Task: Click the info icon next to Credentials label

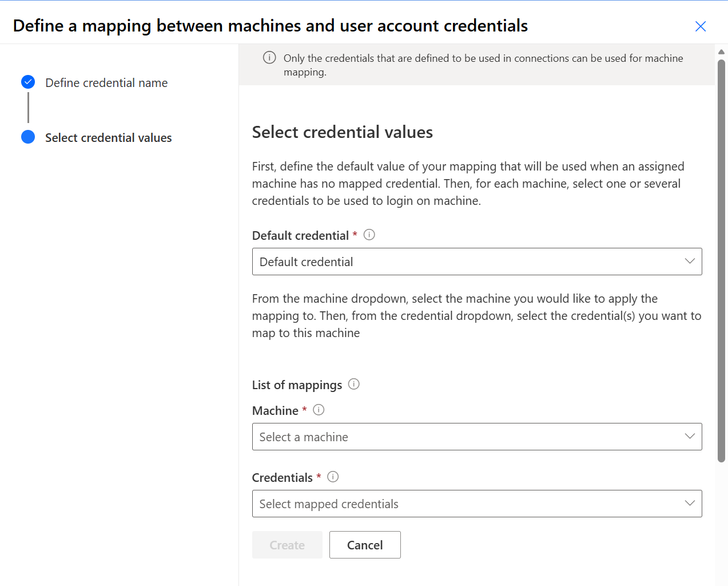Action: click(x=333, y=477)
